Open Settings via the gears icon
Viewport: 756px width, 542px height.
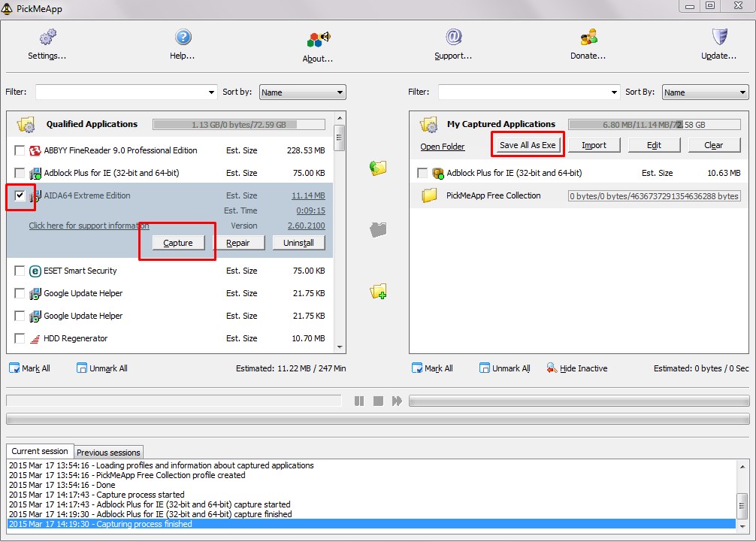click(47, 37)
